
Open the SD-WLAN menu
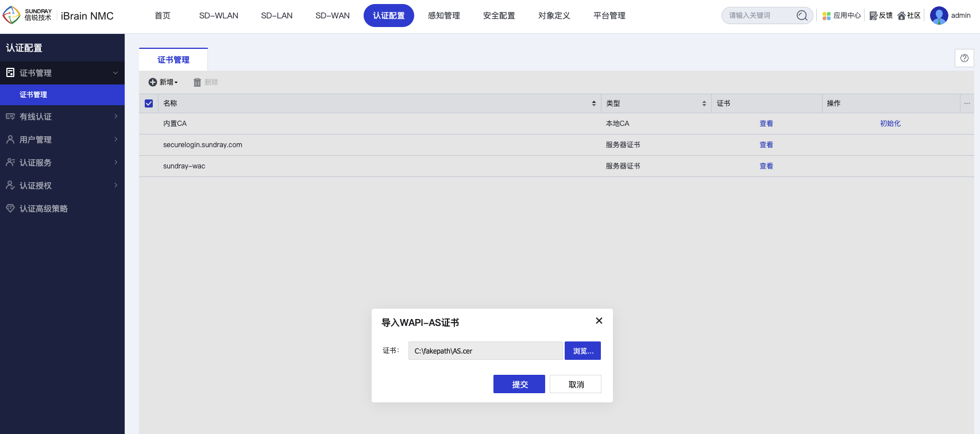tap(219, 16)
